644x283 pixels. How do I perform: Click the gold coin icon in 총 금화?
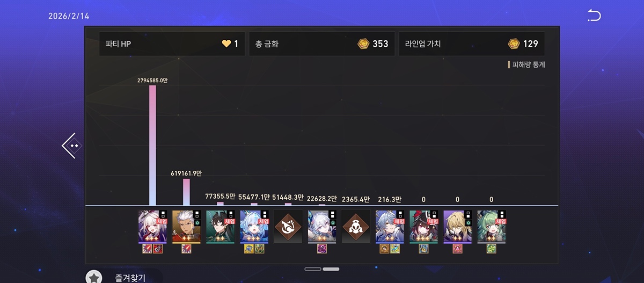tap(363, 44)
